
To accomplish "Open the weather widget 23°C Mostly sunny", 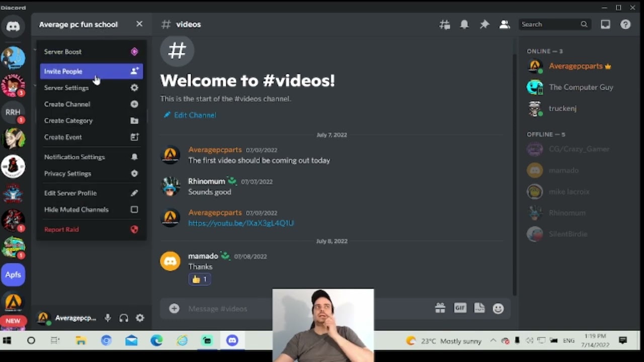I will point(444,341).
